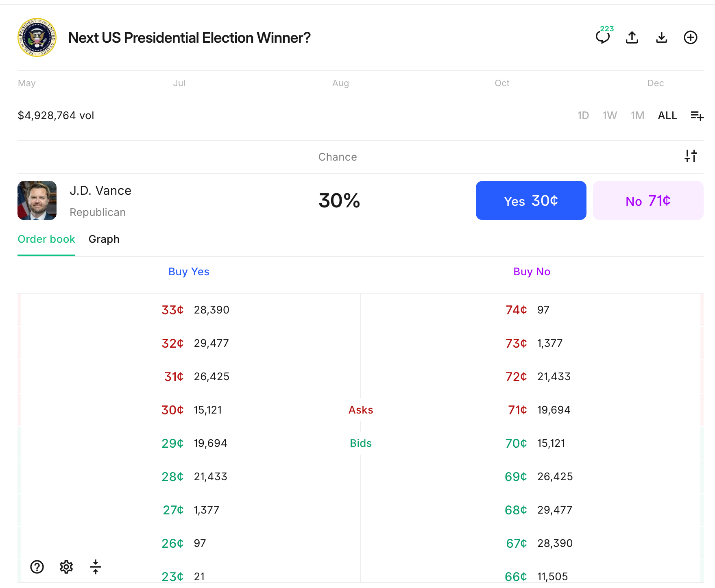Image resolution: width=715 pixels, height=588 pixels.
Task: Open the comments panel showing 223 comments
Action: (603, 37)
